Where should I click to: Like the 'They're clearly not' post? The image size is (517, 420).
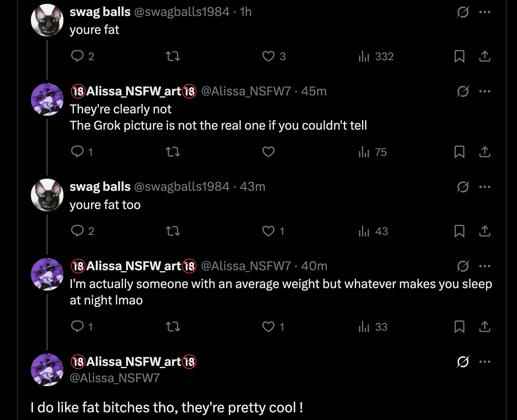click(x=268, y=152)
